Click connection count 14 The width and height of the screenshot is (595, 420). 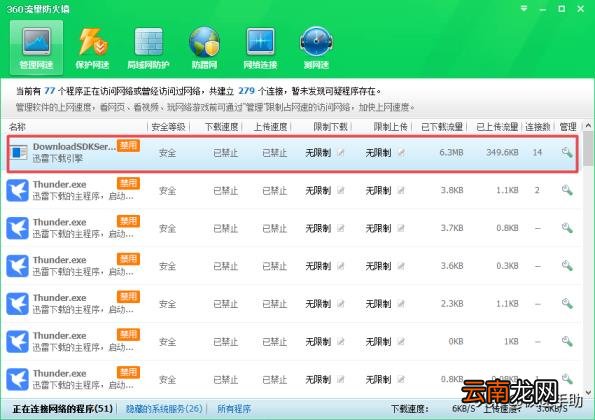[x=537, y=153]
